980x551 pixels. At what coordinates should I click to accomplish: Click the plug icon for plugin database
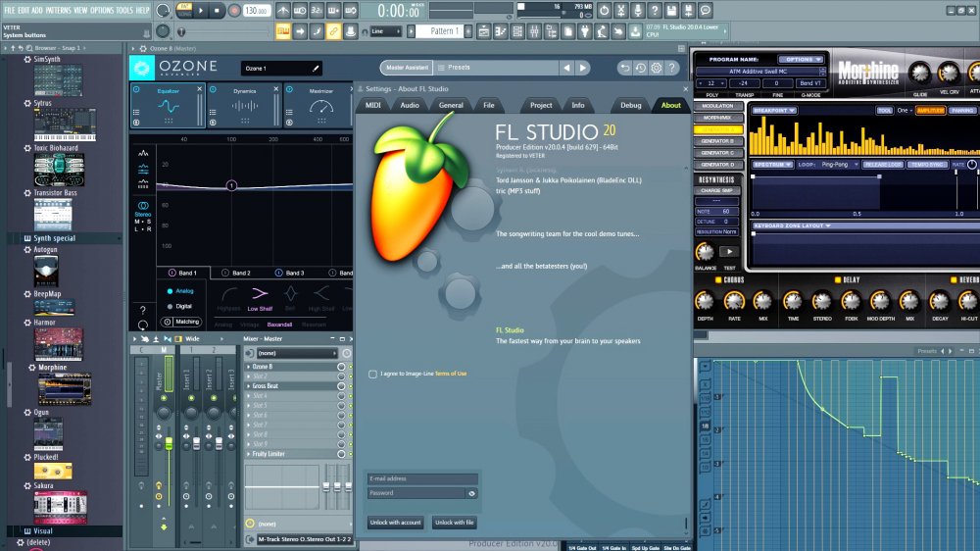point(585,31)
